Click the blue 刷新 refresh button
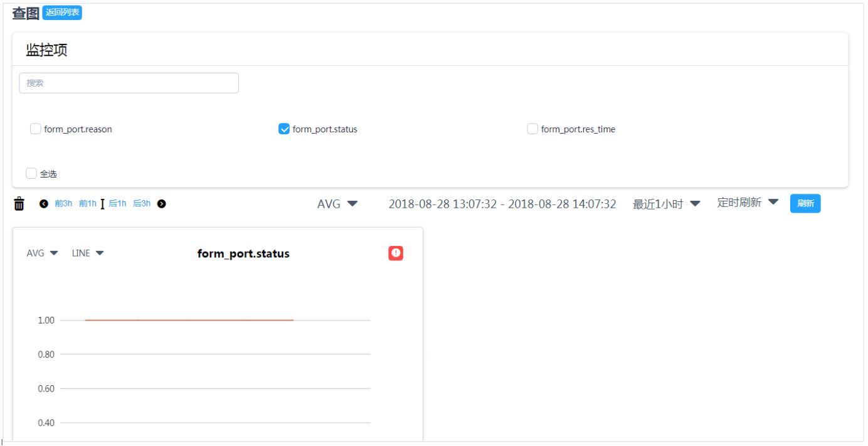 point(805,203)
